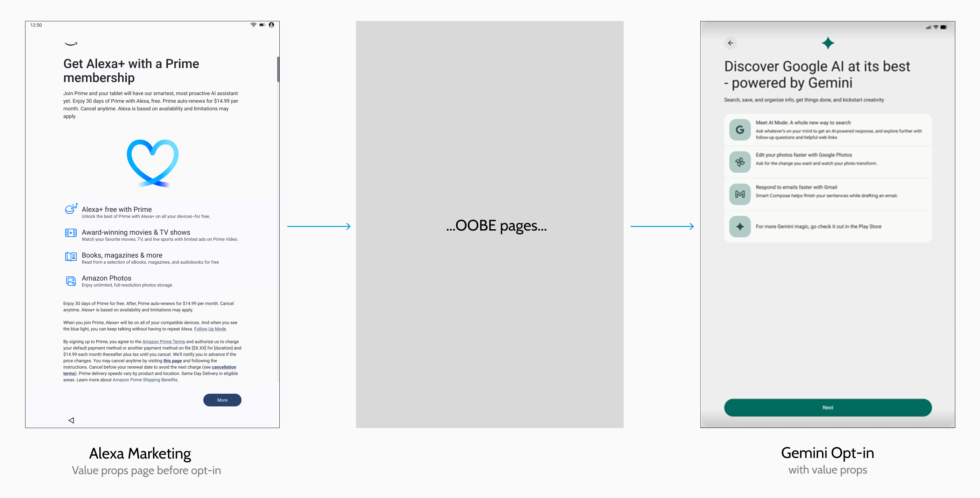
Task: Tap the green Gemini sparkle logo
Action: pyautogui.click(x=828, y=43)
